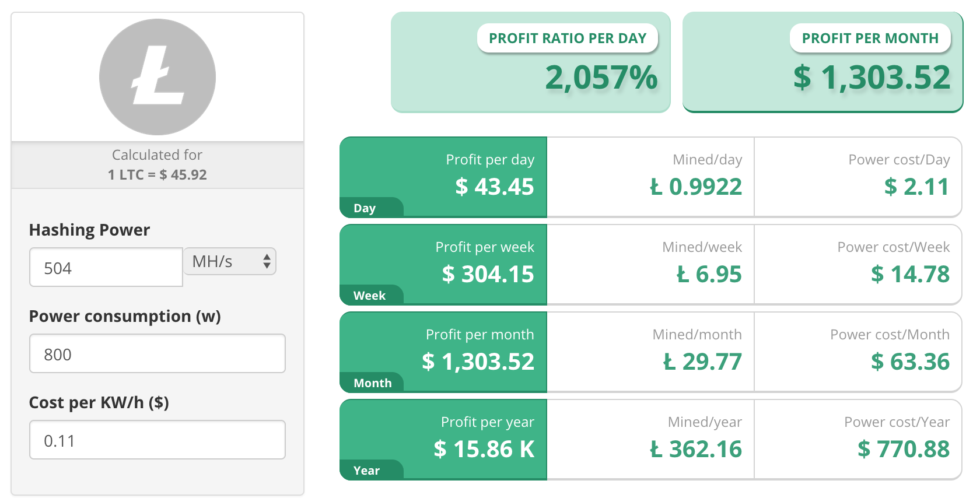Focus the Hashing Power input field
This screenshot has height=498, width=980.
106,268
